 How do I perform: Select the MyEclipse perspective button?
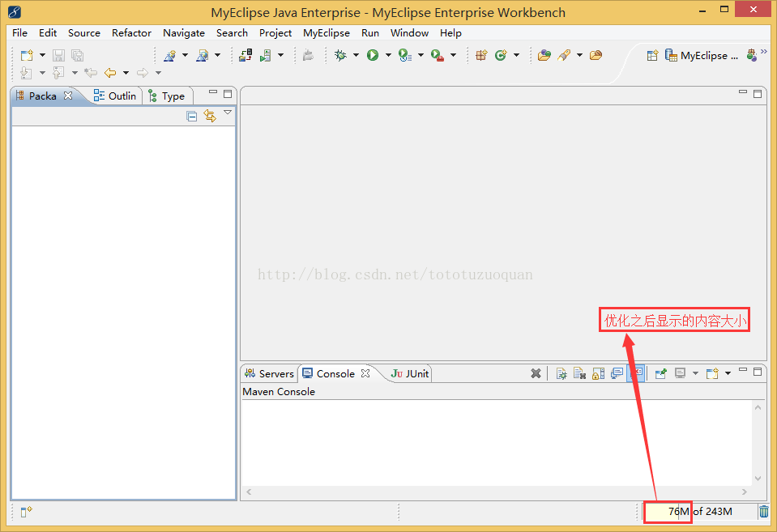tap(701, 55)
